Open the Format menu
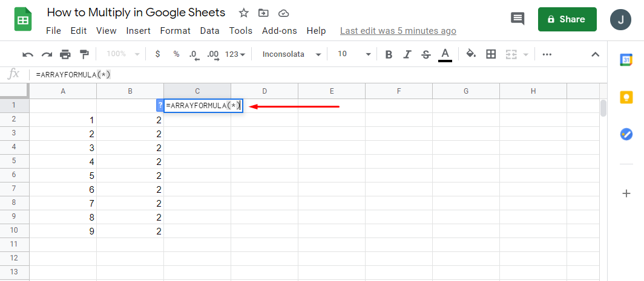The height and width of the screenshot is (281, 644). 176,31
